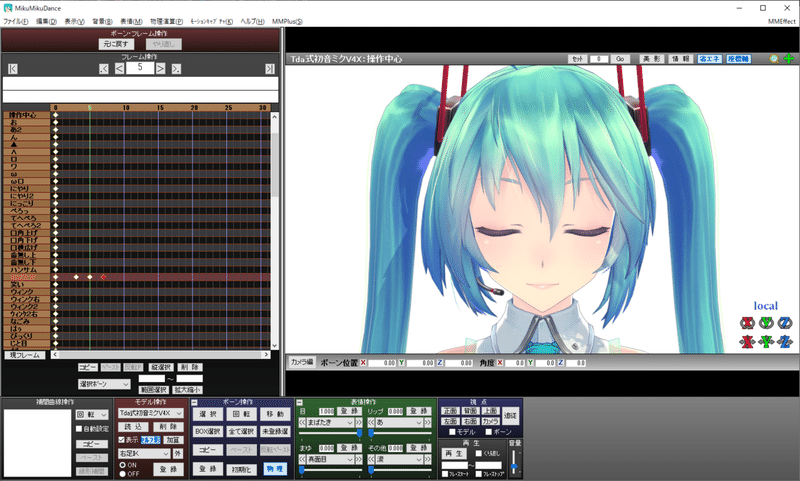Image resolution: width=800 pixels, height=481 pixels.
Task: Click previous eye morph arrow beside まばたき
Action: tap(302, 423)
